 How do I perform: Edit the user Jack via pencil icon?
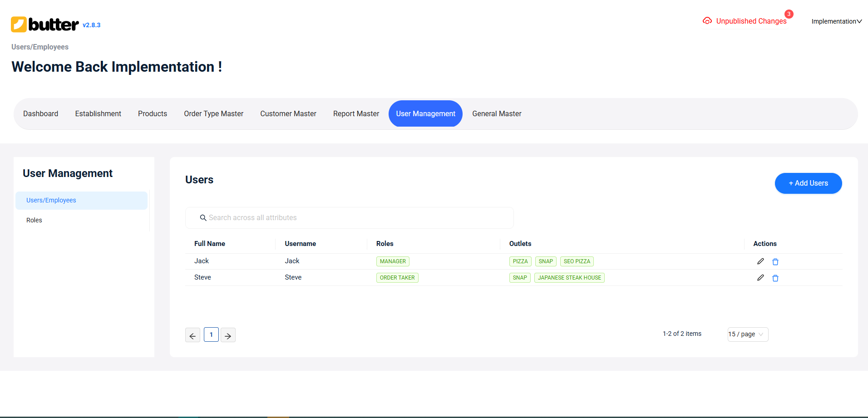[760, 261]
